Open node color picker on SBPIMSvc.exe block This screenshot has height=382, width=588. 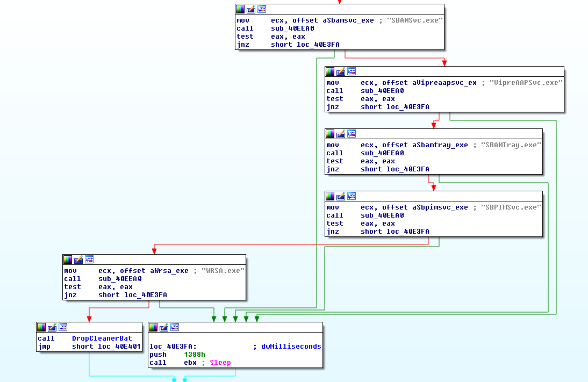(x=330, y=196)
